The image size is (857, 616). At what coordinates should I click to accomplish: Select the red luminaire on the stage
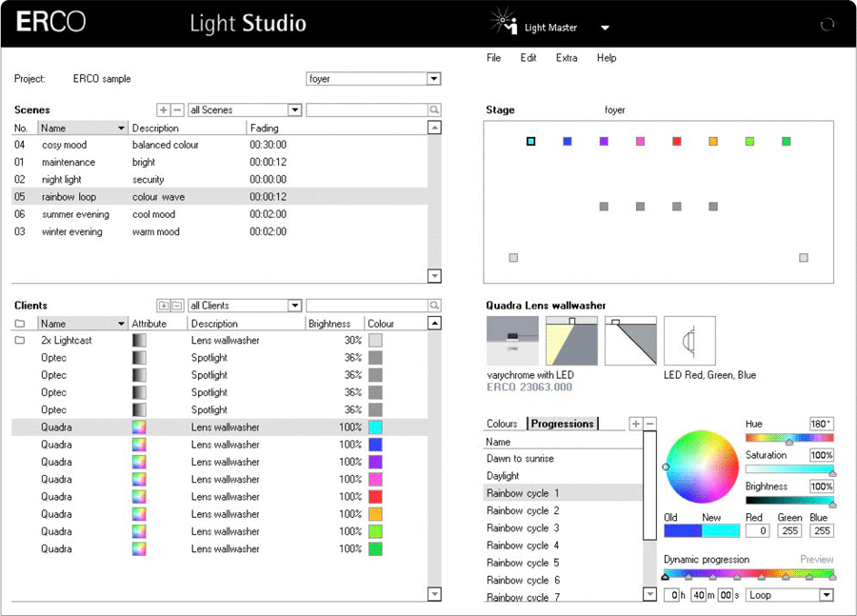pyautogui.click(x=677, y=142)
